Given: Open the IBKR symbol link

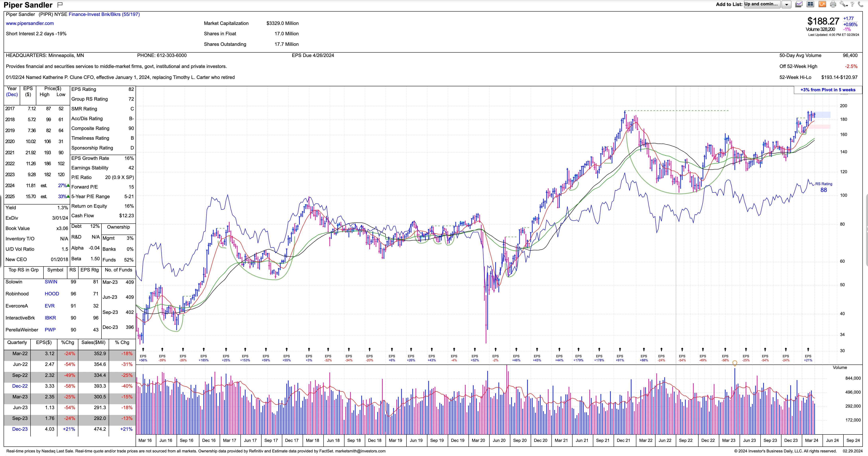Looking at the screenshot, I should point(50,318).
